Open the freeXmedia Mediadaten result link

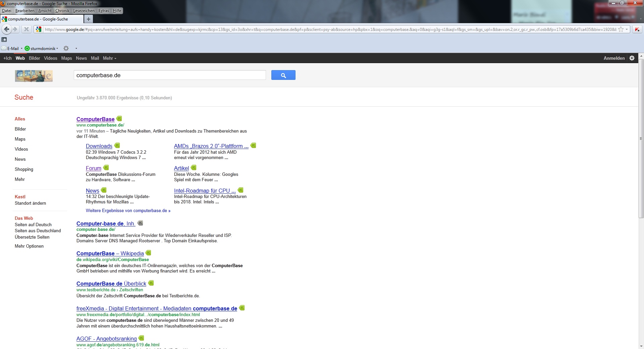[157, 308]
